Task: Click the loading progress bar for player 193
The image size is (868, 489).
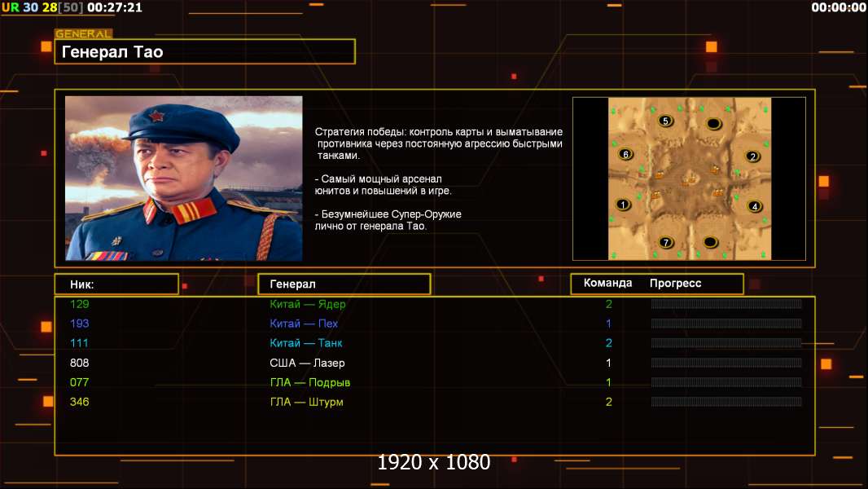Action: coord(726,324)
